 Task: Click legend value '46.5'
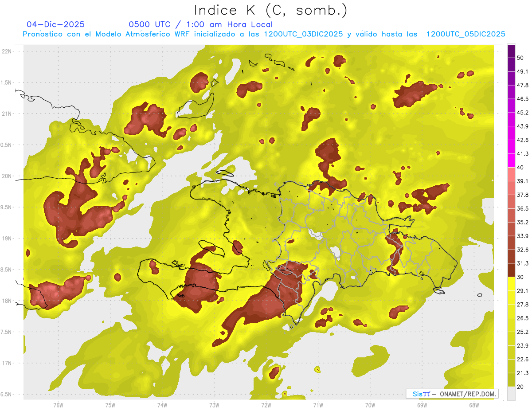click(522, 99)
